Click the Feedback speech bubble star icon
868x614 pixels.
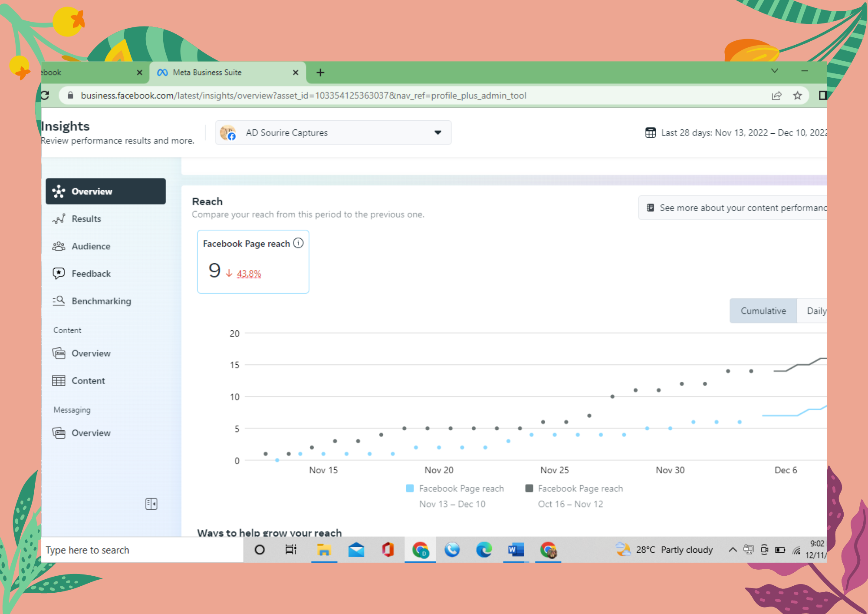pos(59,273)
